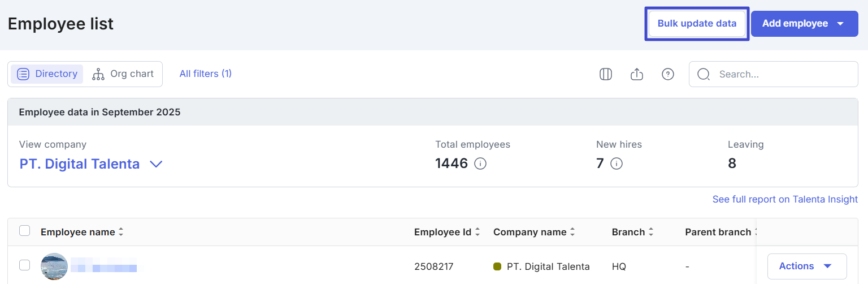Sort by Employee Id column arrows
This screenshot has width=868, height=284.
478,233
